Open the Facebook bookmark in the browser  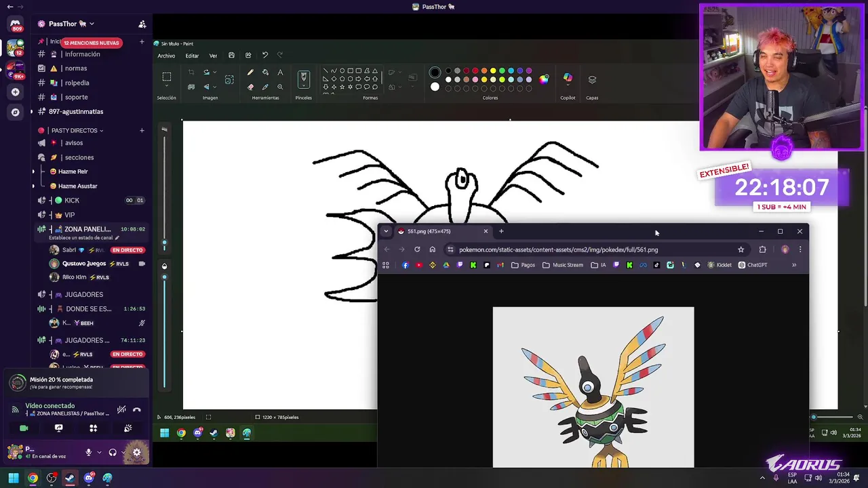(x=406, y=265)
